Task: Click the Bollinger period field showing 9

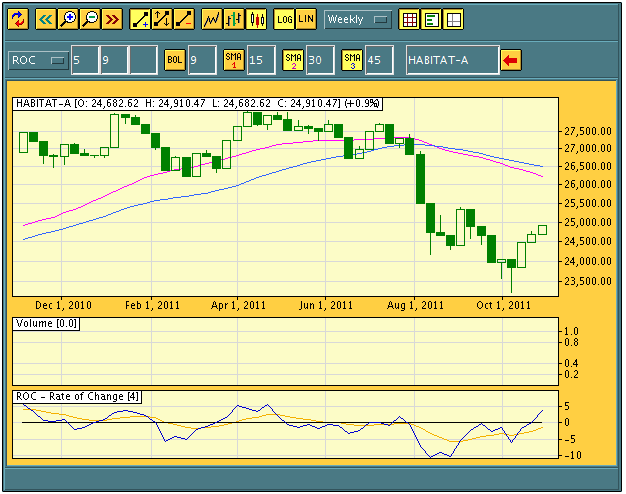Action: [201, 60]
